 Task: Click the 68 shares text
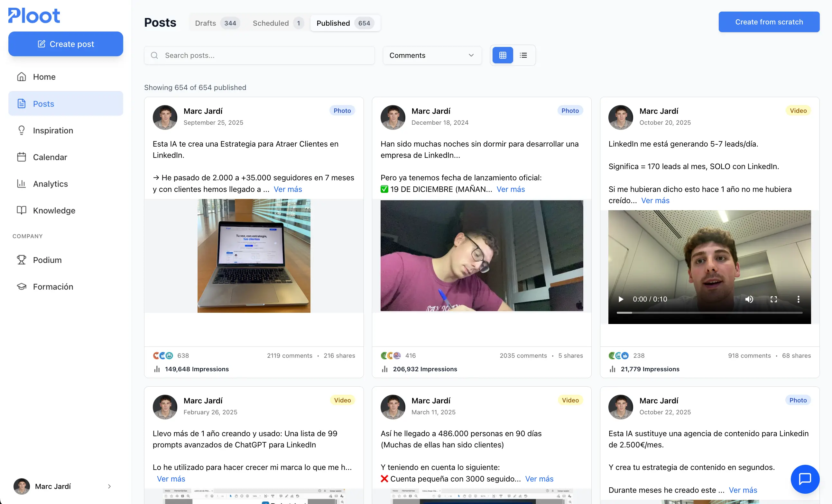(x=796, y=355)
